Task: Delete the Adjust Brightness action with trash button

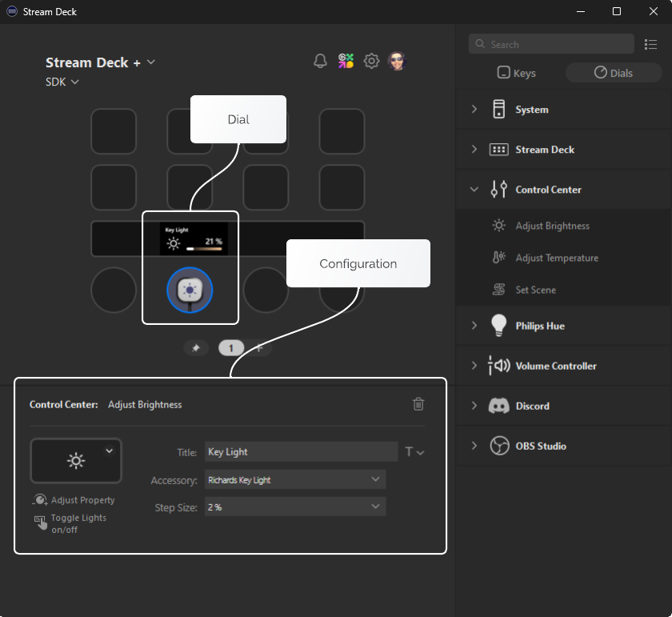Action: click(418, 404)
